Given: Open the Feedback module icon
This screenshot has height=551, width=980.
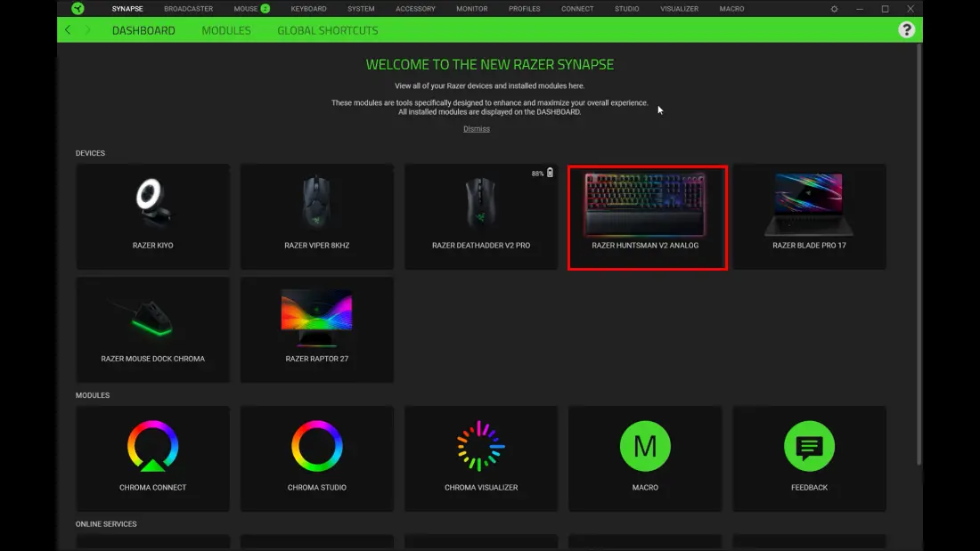Looking at the screenshot, I should 809,446.
